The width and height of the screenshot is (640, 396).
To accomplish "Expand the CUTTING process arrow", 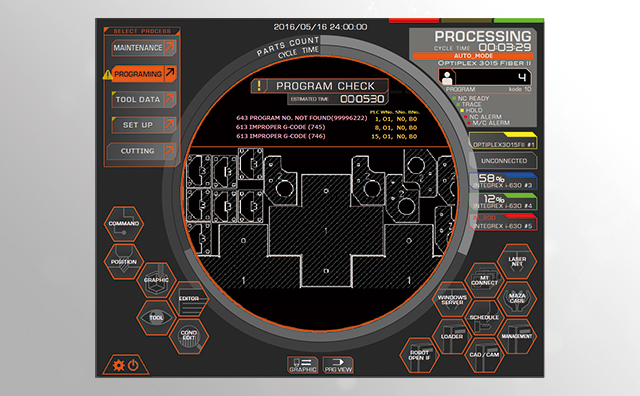I will pos(170,151).
